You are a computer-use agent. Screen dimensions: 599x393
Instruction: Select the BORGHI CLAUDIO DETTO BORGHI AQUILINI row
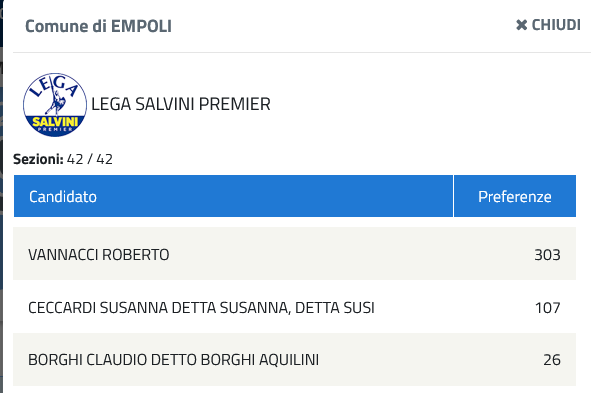point(295,359)
